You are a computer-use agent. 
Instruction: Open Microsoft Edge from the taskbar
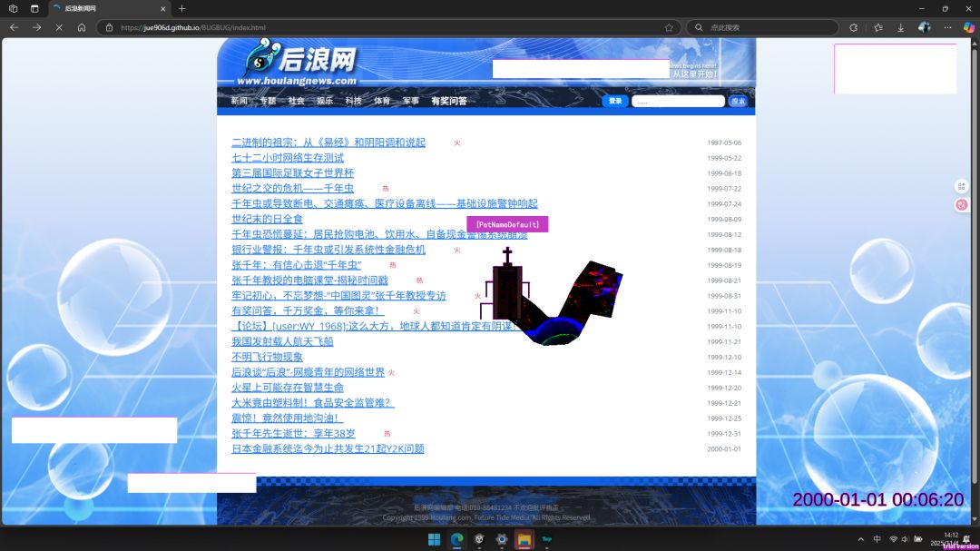tap(456, 539)
